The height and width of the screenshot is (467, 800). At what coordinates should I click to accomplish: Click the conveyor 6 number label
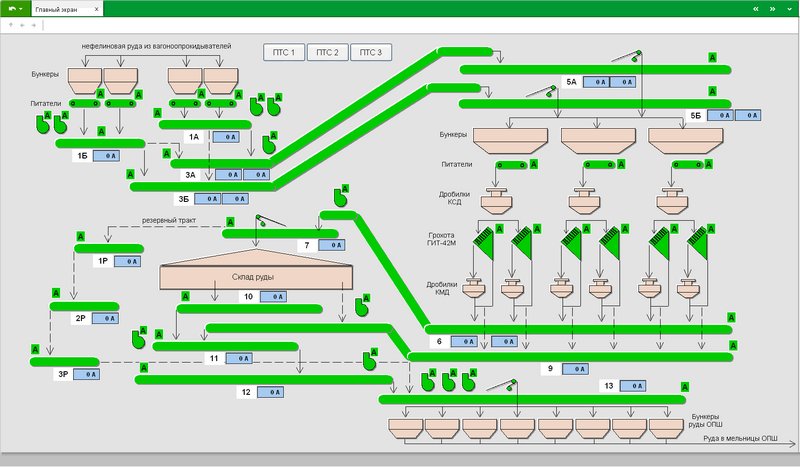click(439, 341)
